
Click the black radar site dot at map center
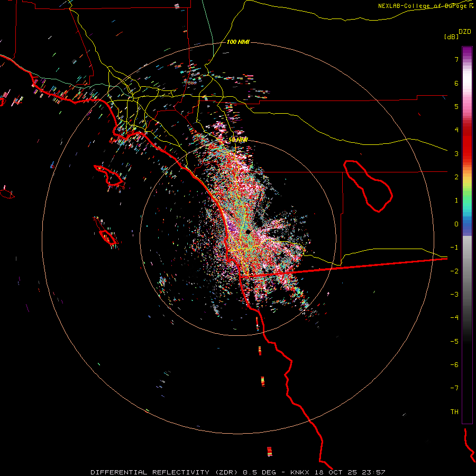tap(248, 232)
